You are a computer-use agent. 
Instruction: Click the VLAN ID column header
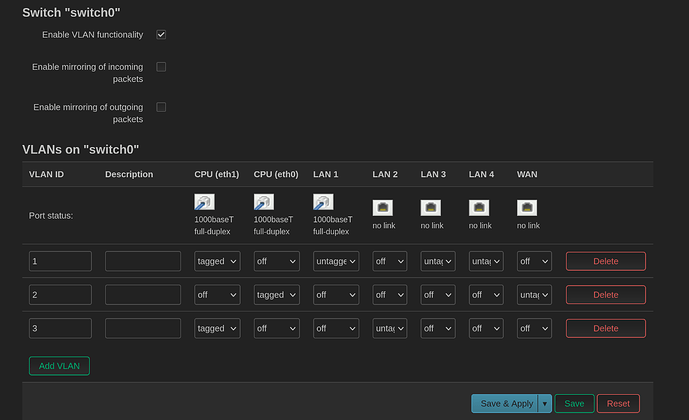click(46, 174)
